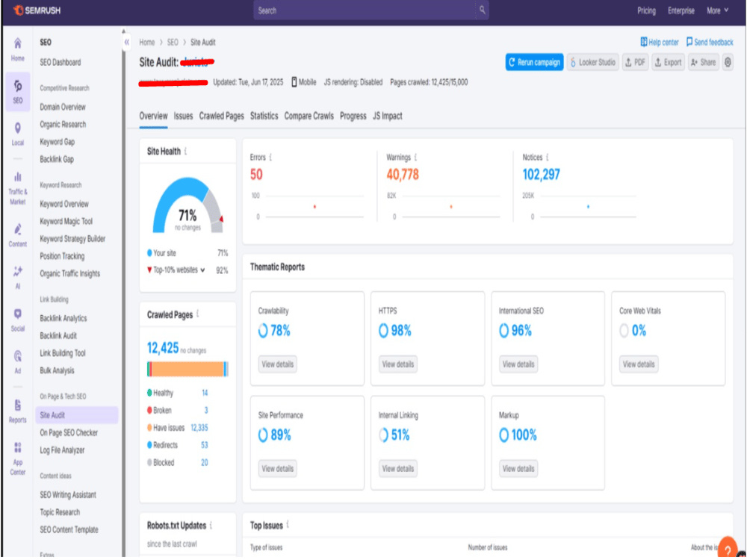Click Warnings info icon
This screenshot has width=747, height=560.
[415, 157]
